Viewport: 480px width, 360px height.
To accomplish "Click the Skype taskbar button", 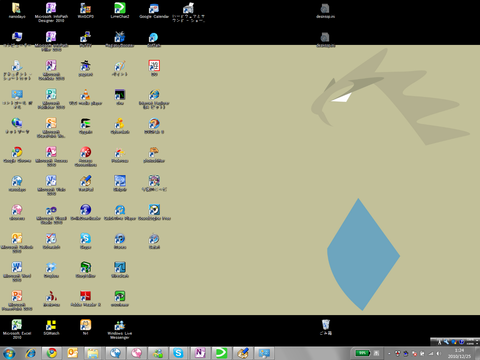I will (178, 353).
